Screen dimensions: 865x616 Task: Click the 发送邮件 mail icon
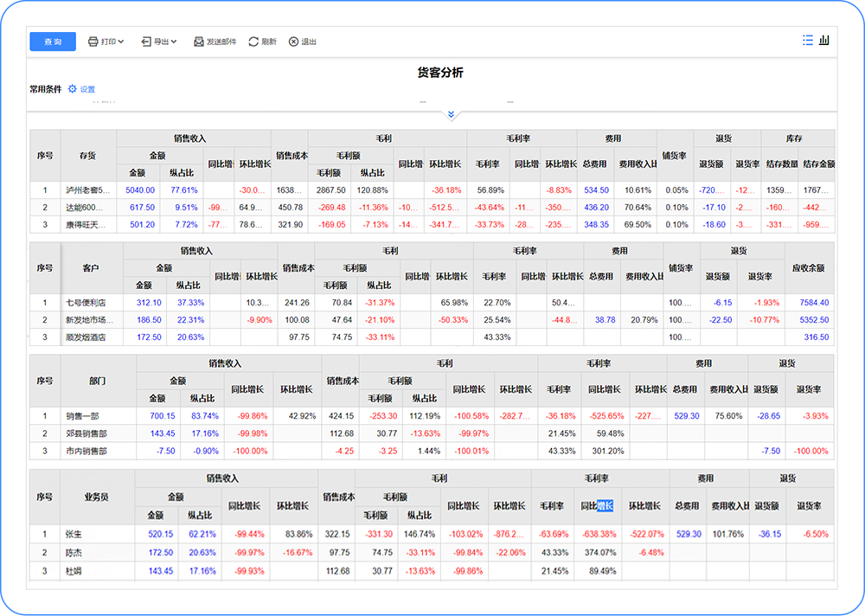coord(199,42)
